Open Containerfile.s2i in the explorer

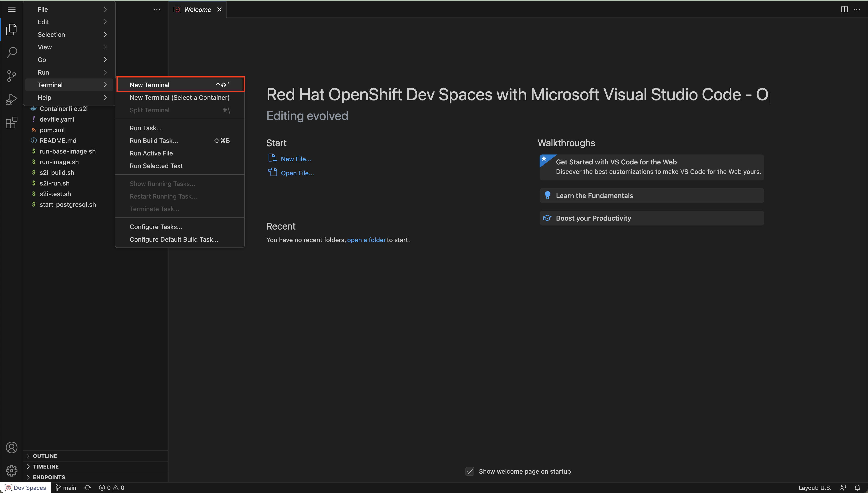click(x=63, y=109)
